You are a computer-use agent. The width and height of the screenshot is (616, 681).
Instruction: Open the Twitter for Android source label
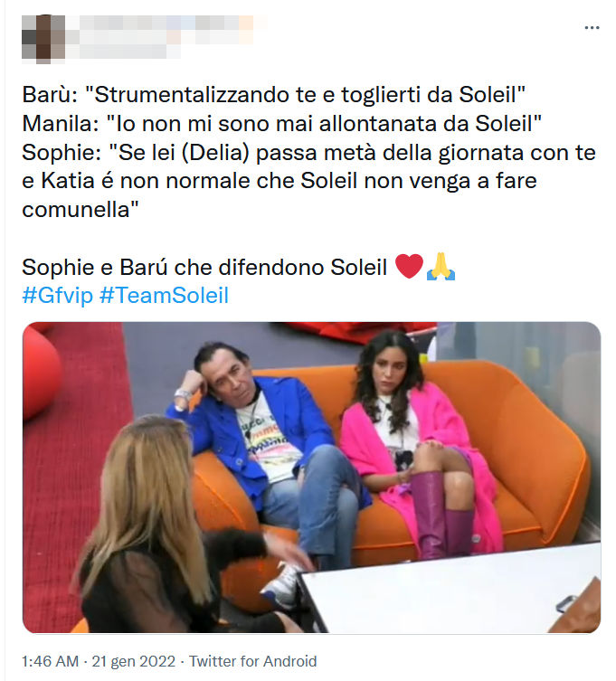(253, 661)
